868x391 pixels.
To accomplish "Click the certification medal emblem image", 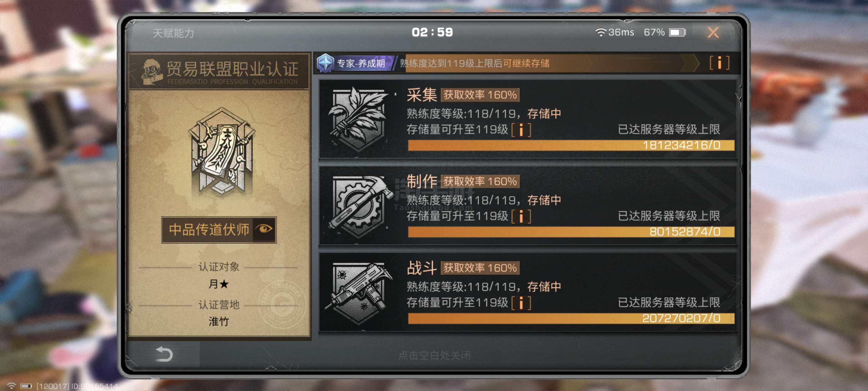I will [221, 152].
